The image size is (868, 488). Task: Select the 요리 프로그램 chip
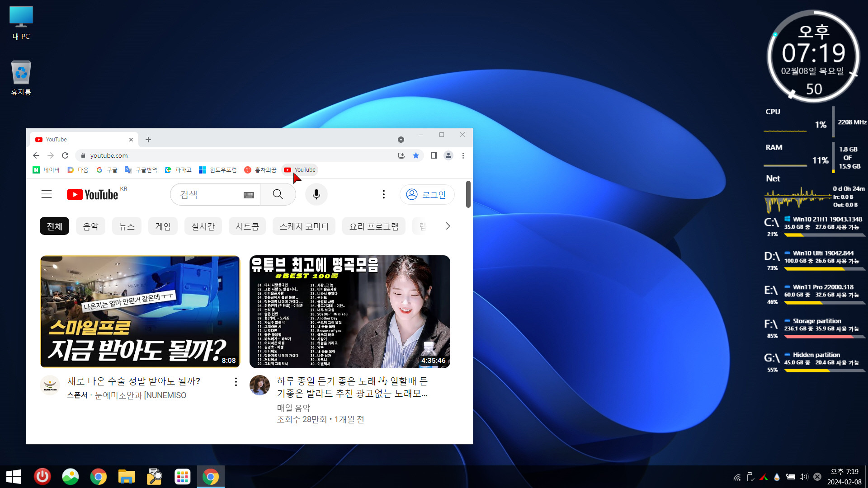[x=374, y=226]
